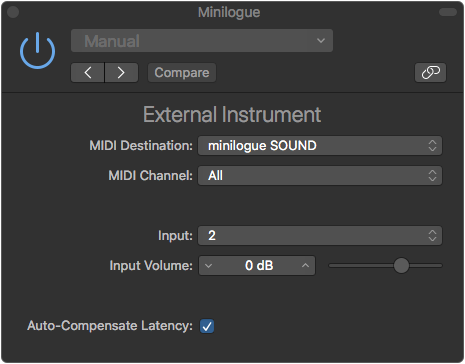This screenshot has width=465, height=364.
Task: Go to the previous preset arrow
Action: (x=88, y=72)
